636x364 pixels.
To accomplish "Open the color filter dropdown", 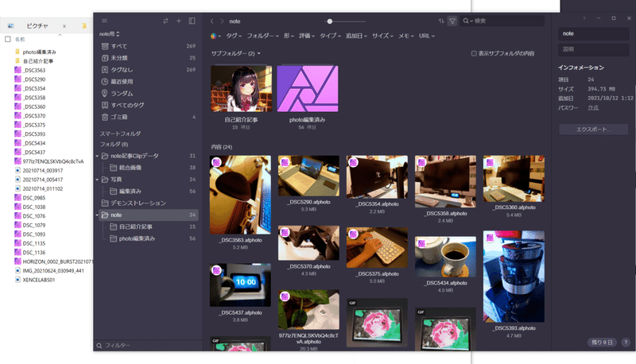I will 215,36.
